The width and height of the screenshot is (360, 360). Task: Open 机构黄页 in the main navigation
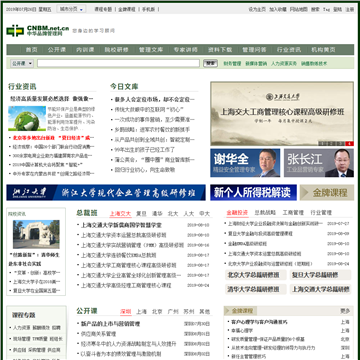tap(323, 50)
